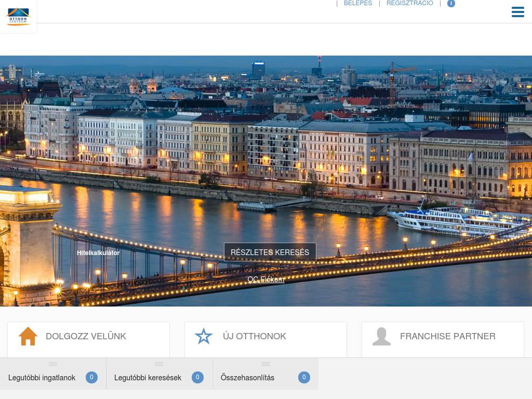Screen dimensions: 532x399
Task: Click the blue star icon
Action: (204, 336)
